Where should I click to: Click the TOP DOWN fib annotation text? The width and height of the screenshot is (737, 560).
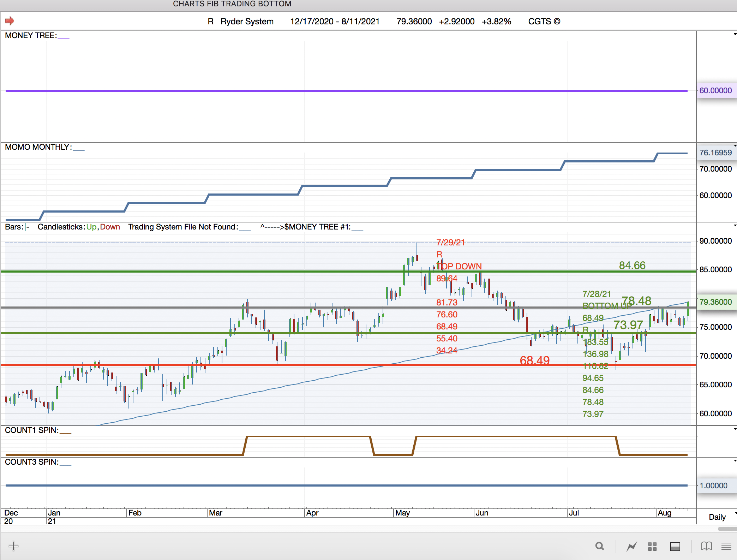(459, 266)
